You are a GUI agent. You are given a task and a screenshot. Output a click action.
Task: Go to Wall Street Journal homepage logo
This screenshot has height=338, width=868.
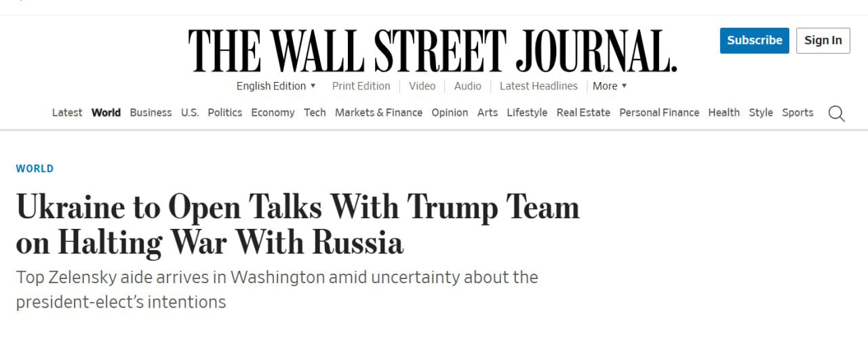(x=433, y=51)
